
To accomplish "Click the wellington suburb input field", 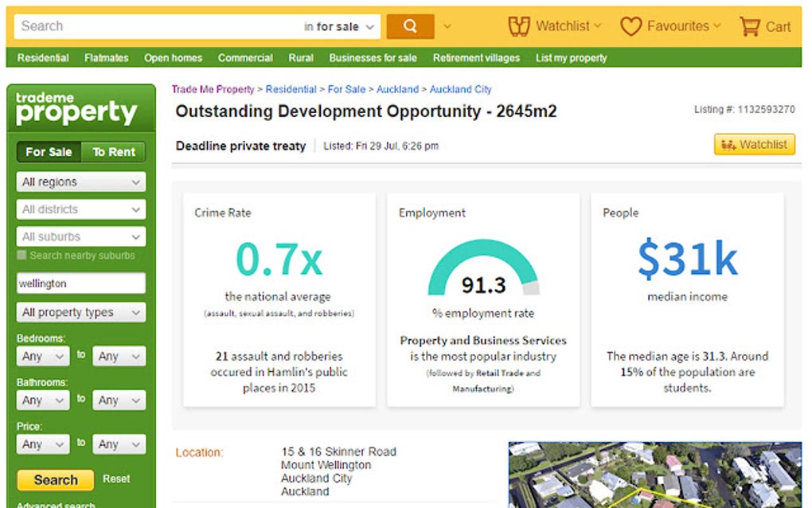I will pos(80,283).
